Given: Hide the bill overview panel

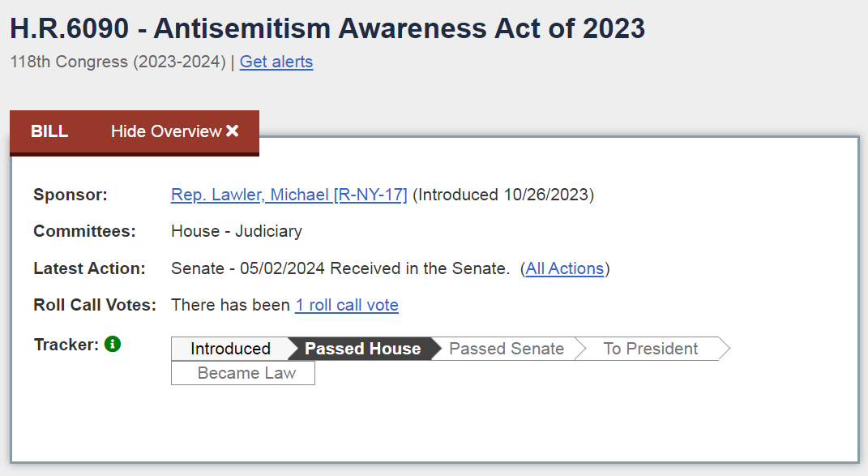Looking at the screenshot, I should click(x=174, y=131).
